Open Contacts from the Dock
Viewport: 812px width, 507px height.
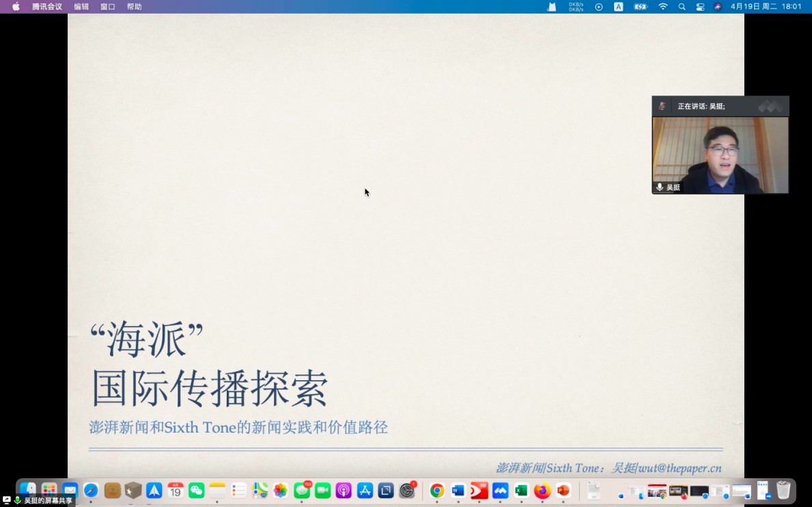tap(113, 491)
